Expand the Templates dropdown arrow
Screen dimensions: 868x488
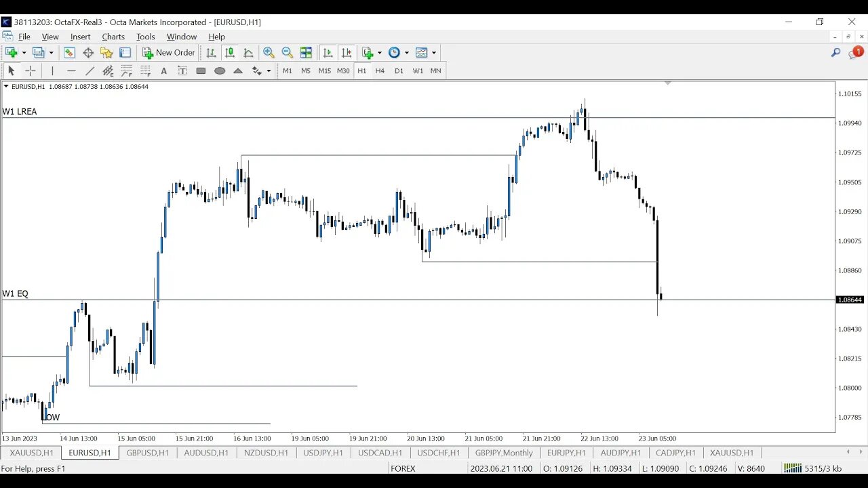pyautogui.click(x=433, y=52)
